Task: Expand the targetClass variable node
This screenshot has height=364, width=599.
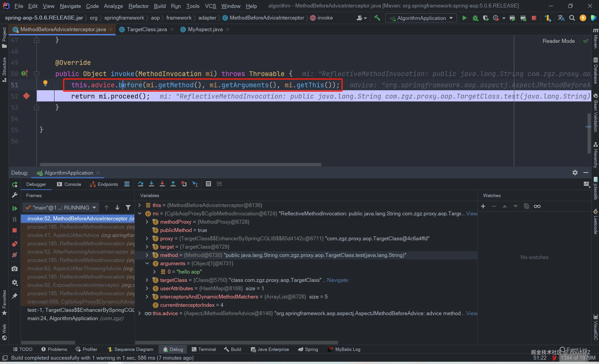Action: point(147,280)
